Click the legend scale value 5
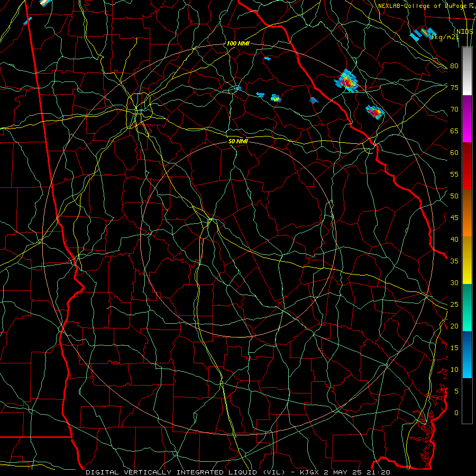 point(456,391)
